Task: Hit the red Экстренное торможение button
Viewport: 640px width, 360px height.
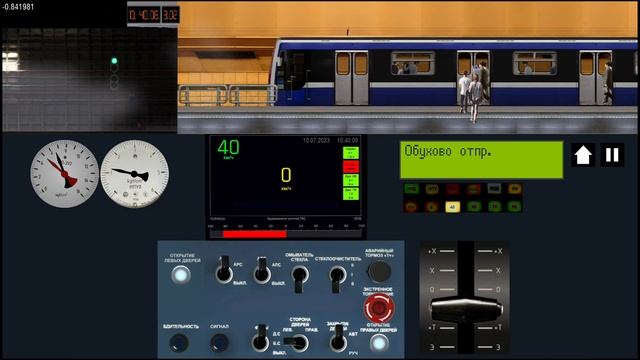Action: coord(379,309)
